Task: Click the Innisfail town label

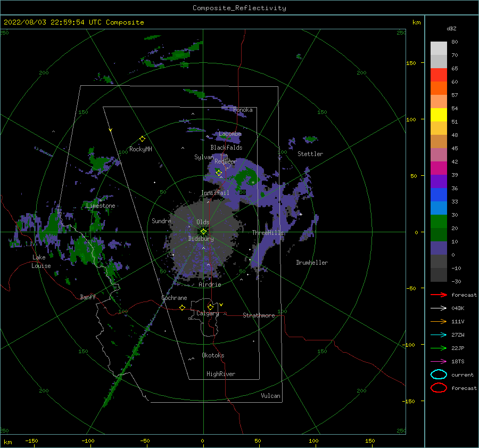Action: pyautogui.click(x=215, y=193)
